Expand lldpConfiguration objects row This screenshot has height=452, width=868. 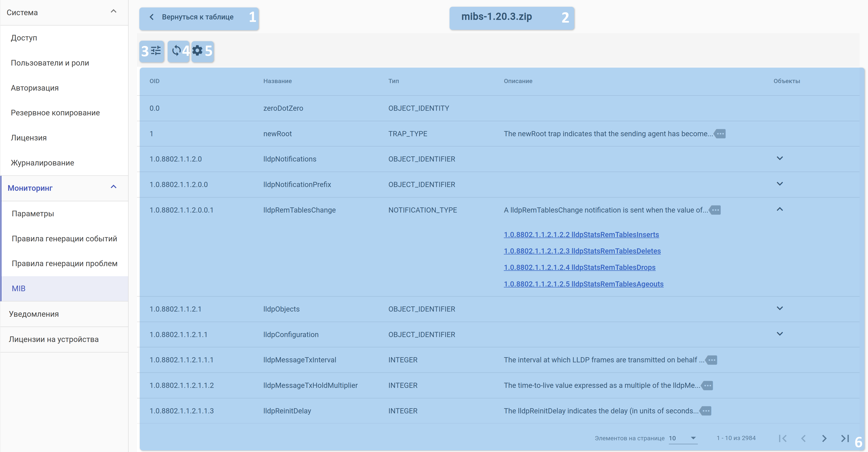click(779, 334)
